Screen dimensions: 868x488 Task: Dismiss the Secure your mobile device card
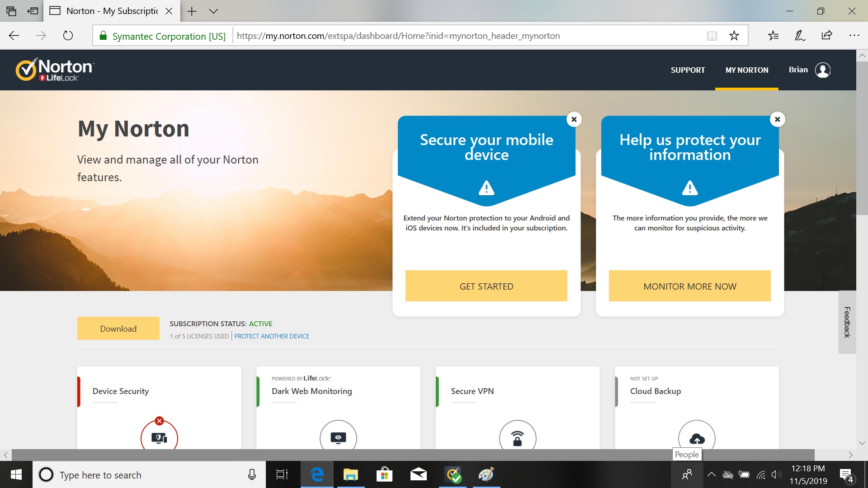coord(574,119)
